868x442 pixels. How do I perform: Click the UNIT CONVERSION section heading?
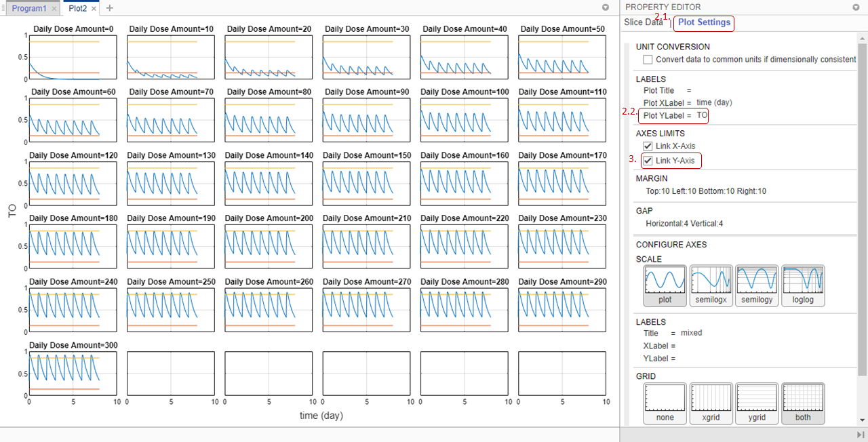coord(673,47)
